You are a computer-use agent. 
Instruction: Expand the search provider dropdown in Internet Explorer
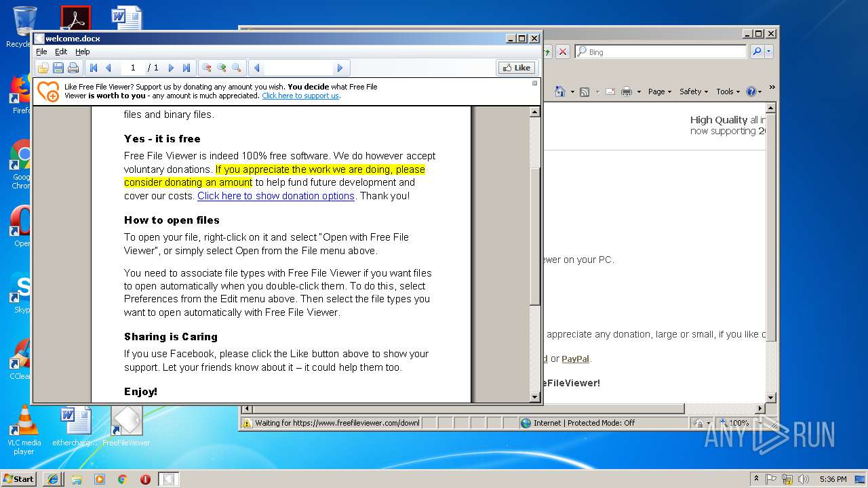tap(768, 52)
